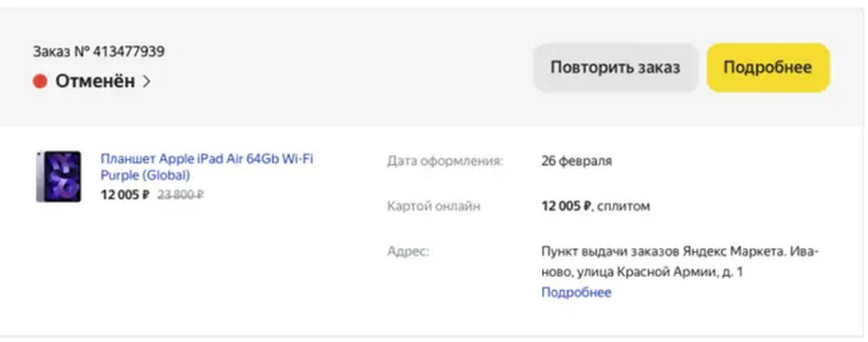Image resolution: width=868 pixels, height=342 pixels.
Task: Click the Картой онлайн payment label
Action: pos(433,207)
